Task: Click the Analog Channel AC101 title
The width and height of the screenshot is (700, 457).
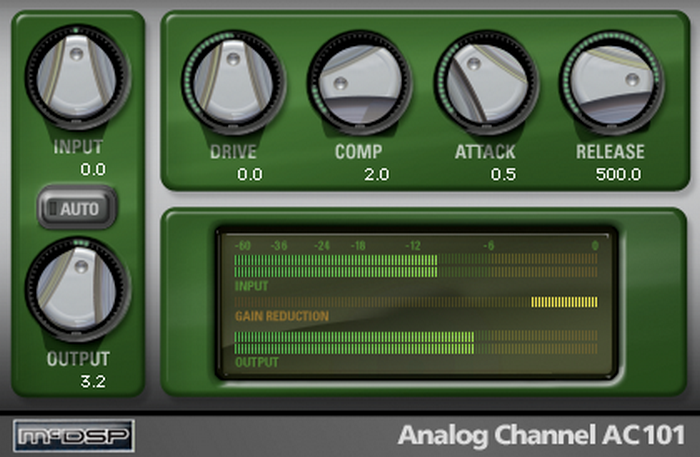Action: [x=541, y=435]
